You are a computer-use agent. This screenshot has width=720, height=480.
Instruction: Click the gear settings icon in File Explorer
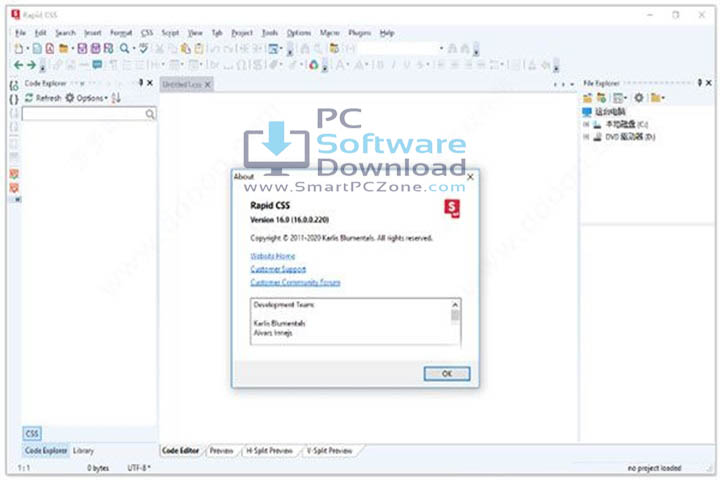click(639, 97)
